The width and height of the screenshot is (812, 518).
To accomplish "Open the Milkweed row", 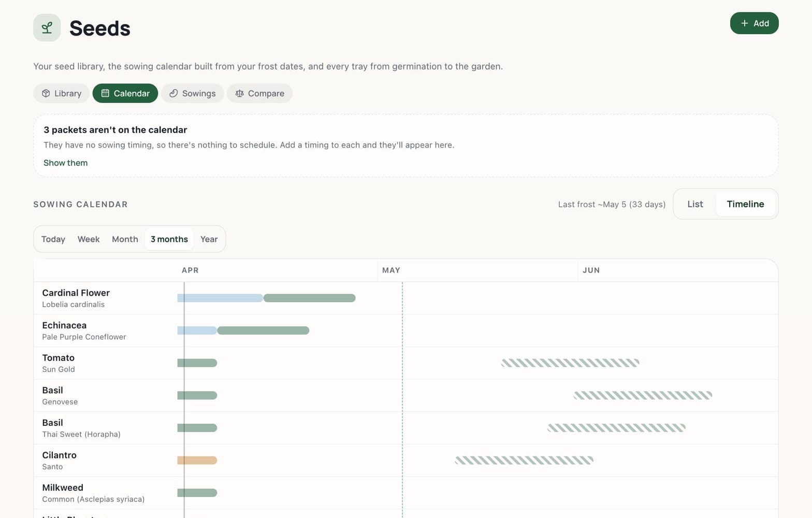I will point(406,493).
